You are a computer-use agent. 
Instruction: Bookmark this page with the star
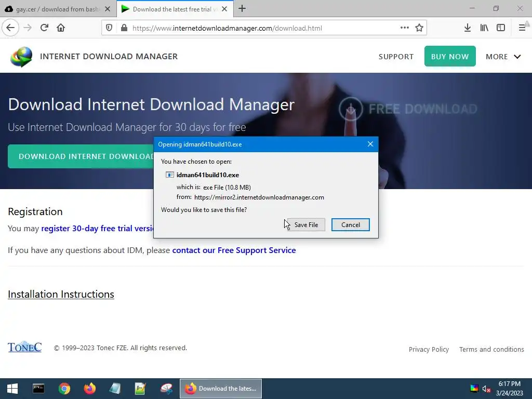[419, 28]
